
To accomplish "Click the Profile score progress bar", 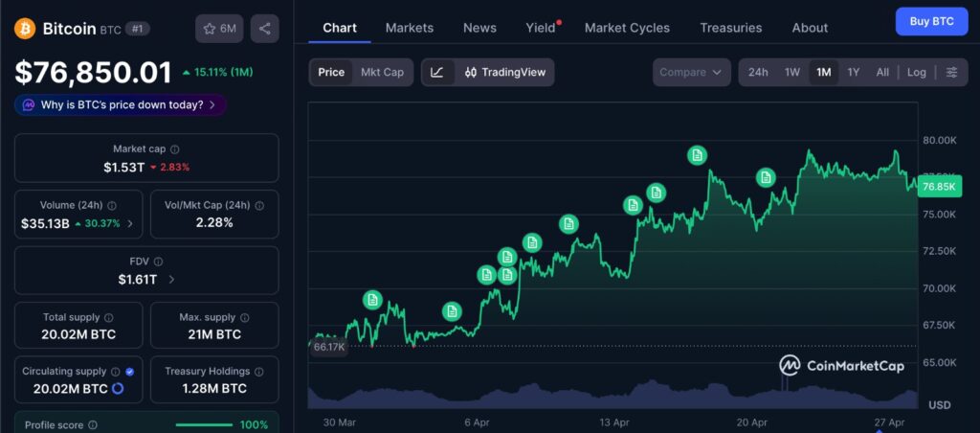I will point(205,425).
